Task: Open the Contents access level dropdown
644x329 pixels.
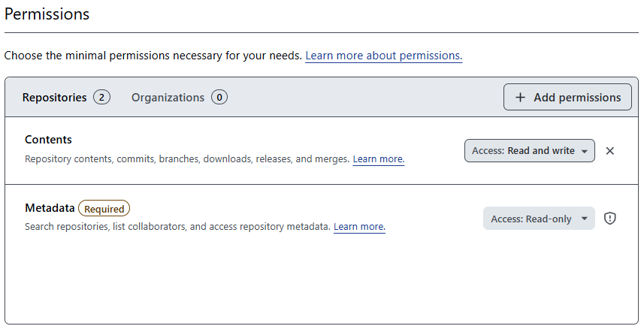Action: pos(529,151)
